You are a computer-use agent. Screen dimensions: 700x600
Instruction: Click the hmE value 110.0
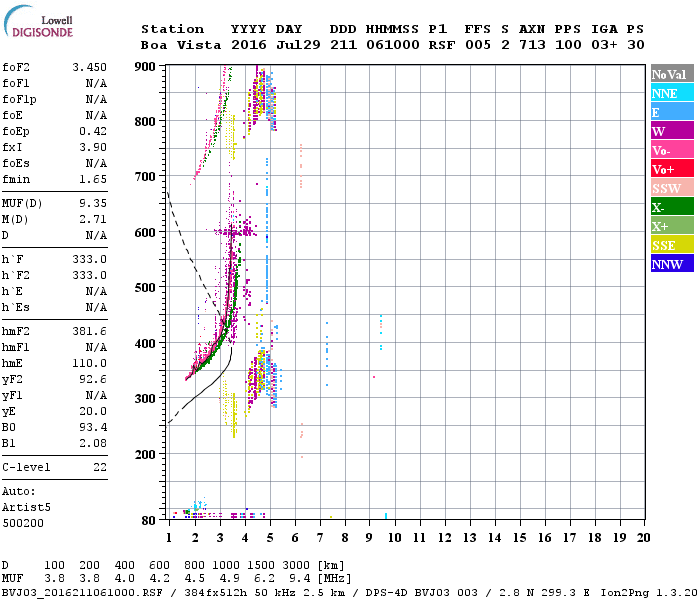click(89, 363)
